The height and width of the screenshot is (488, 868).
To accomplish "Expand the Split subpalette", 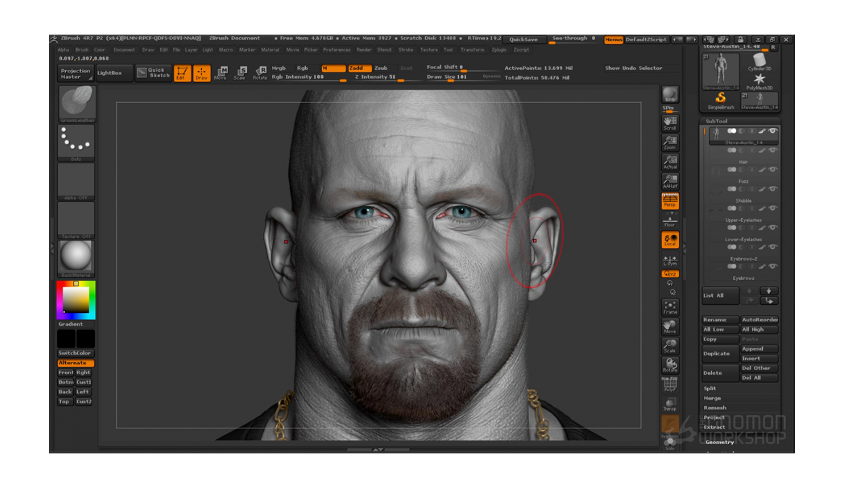I will point(710,388).
